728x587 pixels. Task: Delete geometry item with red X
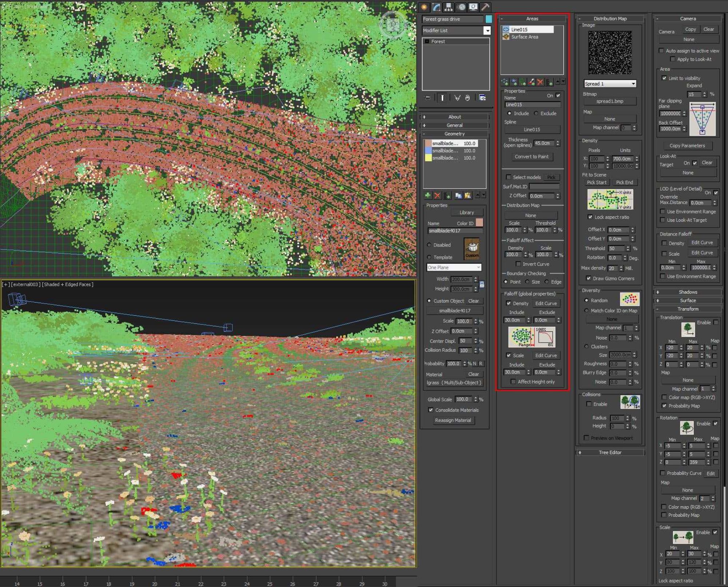click(x=437, y=196)
